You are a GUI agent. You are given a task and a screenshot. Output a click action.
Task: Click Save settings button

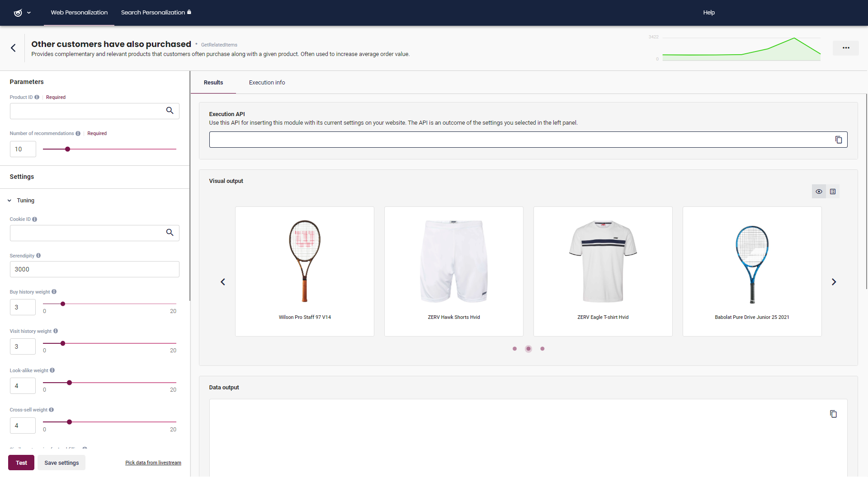61,463
